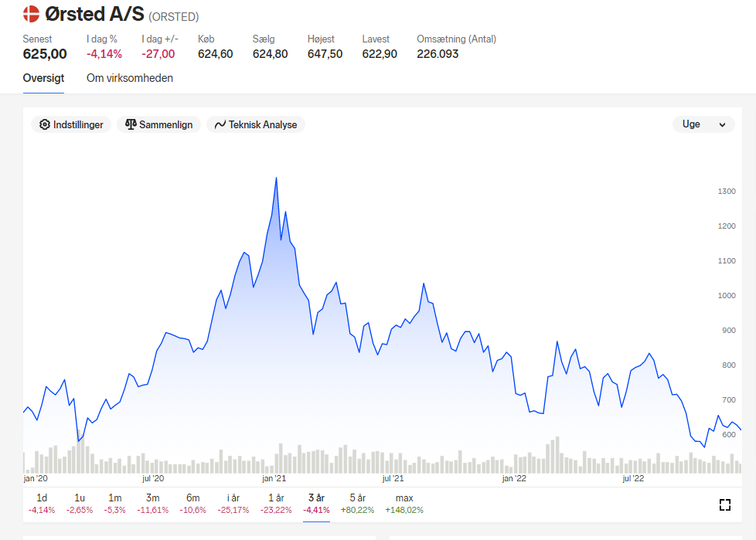This screenshot has width=756, height=540.
Task: Click the I dag +/- value -27,00
Action: coord(158,54)
